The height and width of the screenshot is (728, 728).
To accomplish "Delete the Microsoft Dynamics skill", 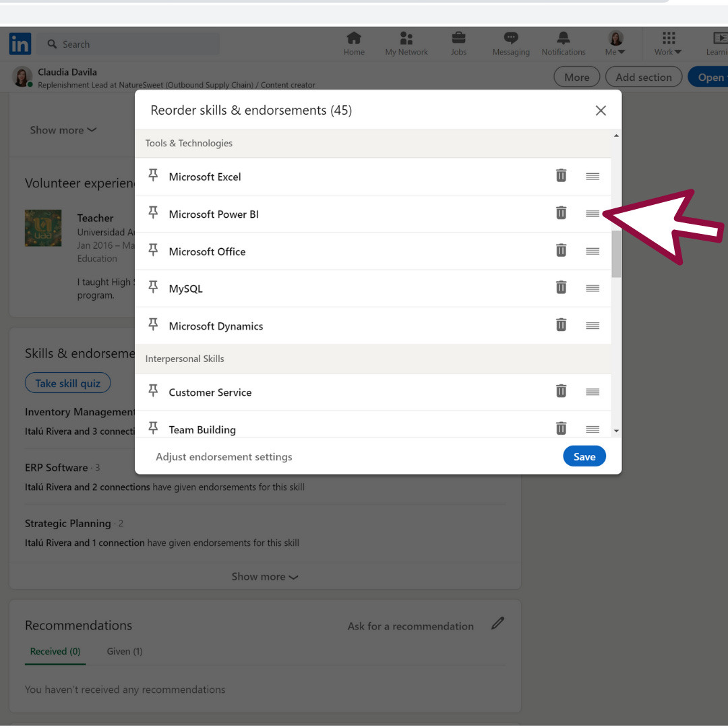I will 561,324.
